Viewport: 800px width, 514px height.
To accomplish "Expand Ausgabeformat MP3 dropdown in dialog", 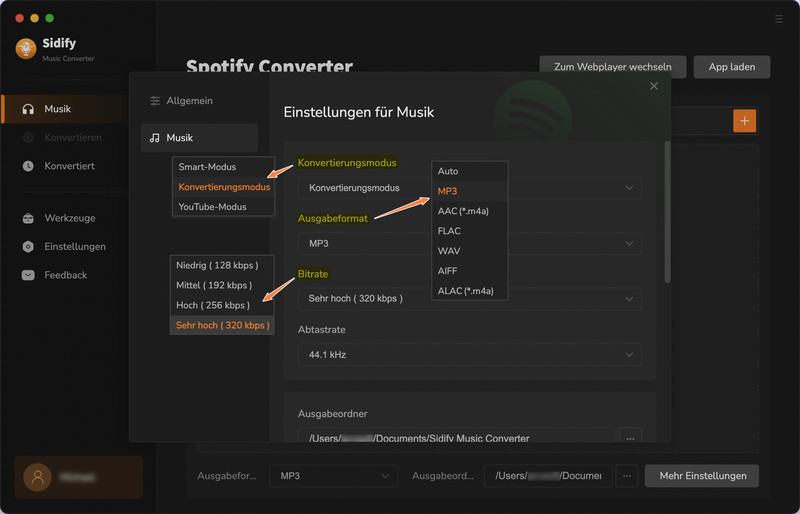I will (469, 243).
